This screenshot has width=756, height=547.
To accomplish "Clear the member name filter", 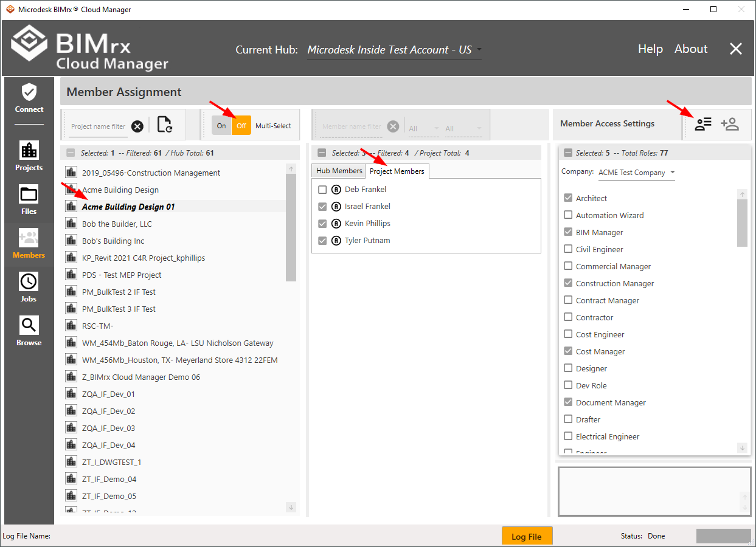I will point(393,126).
